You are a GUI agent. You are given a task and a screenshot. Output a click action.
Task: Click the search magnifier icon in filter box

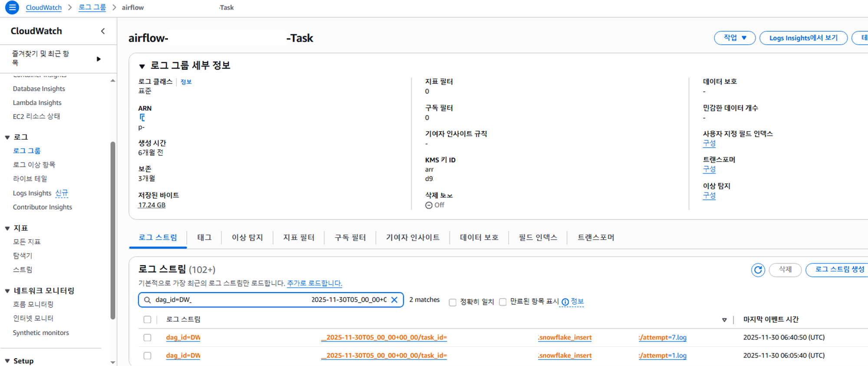pyautogui.click(x=148, y=300)
